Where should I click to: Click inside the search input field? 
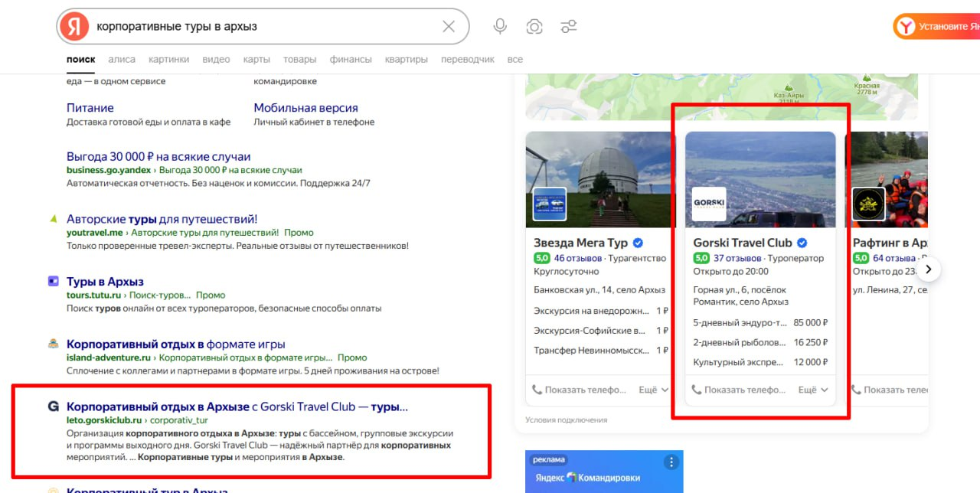tap(230, 25)
